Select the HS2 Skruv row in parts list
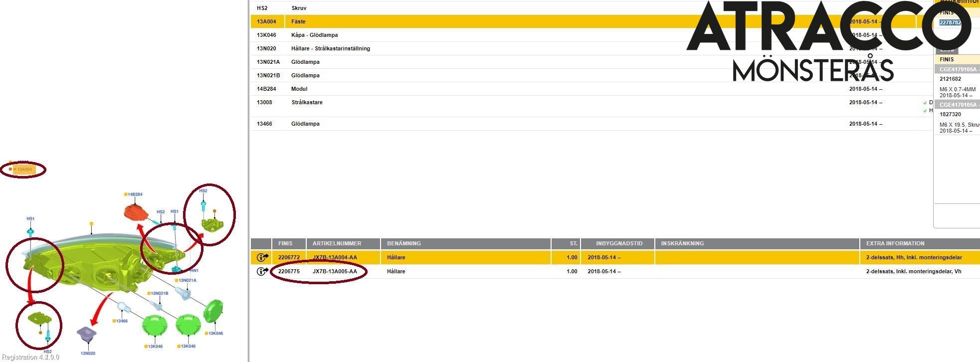Viewport: 980px width, 362px height. [591, 8]
